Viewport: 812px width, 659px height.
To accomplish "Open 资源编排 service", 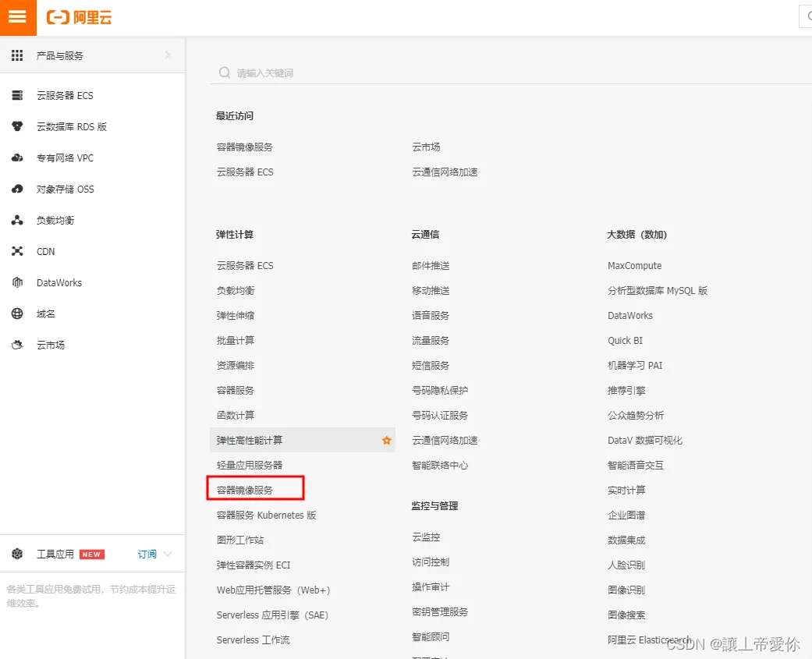I will pos(235,365).
